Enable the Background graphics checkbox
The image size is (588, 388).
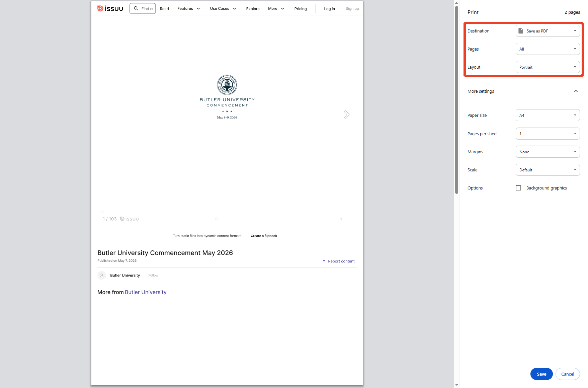tap(518, 188)
